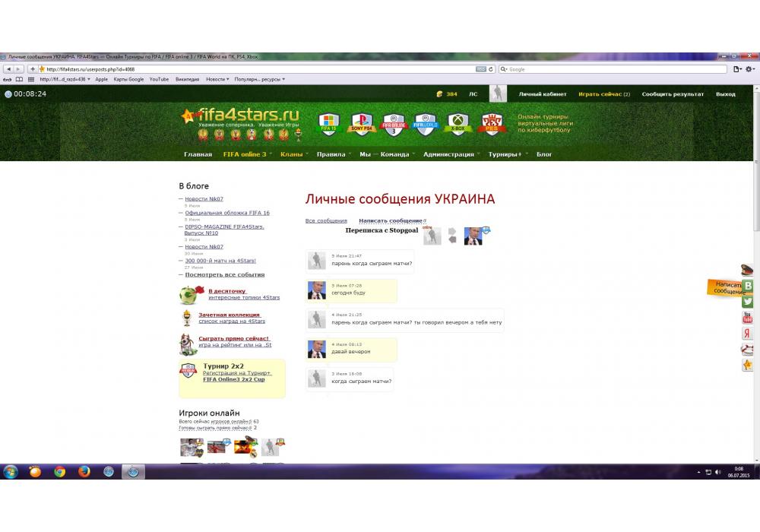Open the ЛС messages link

473,94
